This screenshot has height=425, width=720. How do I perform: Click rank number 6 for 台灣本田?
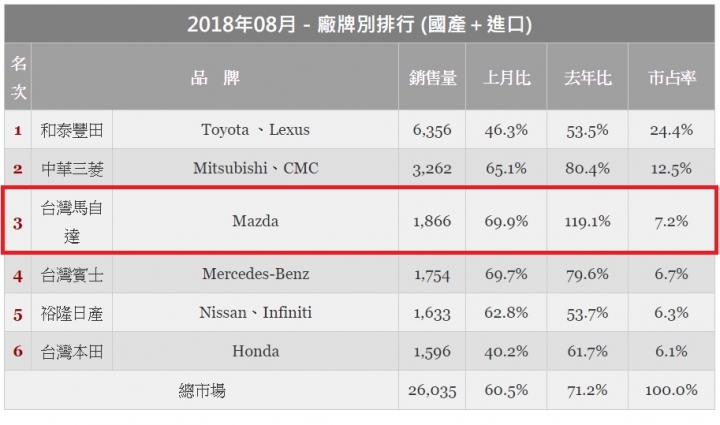tap(18, 351)
